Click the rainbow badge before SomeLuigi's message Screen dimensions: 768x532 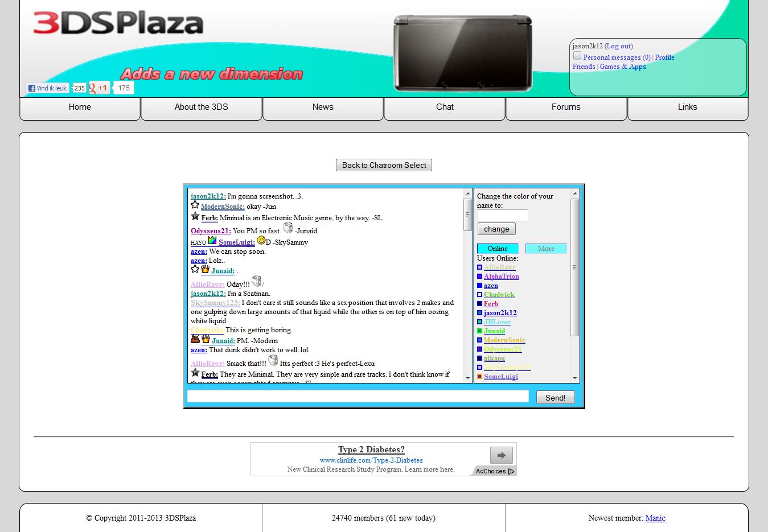coord(212,240)
